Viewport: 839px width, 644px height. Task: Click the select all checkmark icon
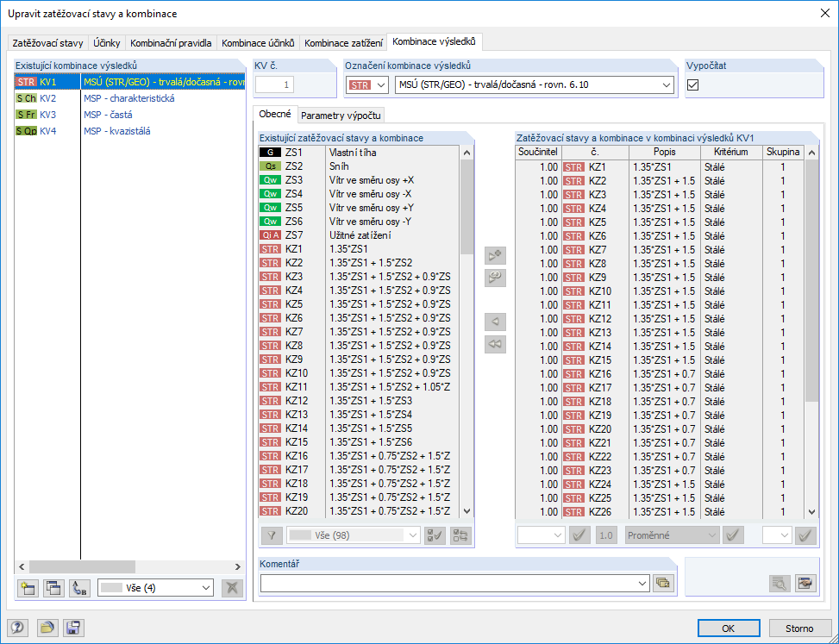click(x=435, y=535)
